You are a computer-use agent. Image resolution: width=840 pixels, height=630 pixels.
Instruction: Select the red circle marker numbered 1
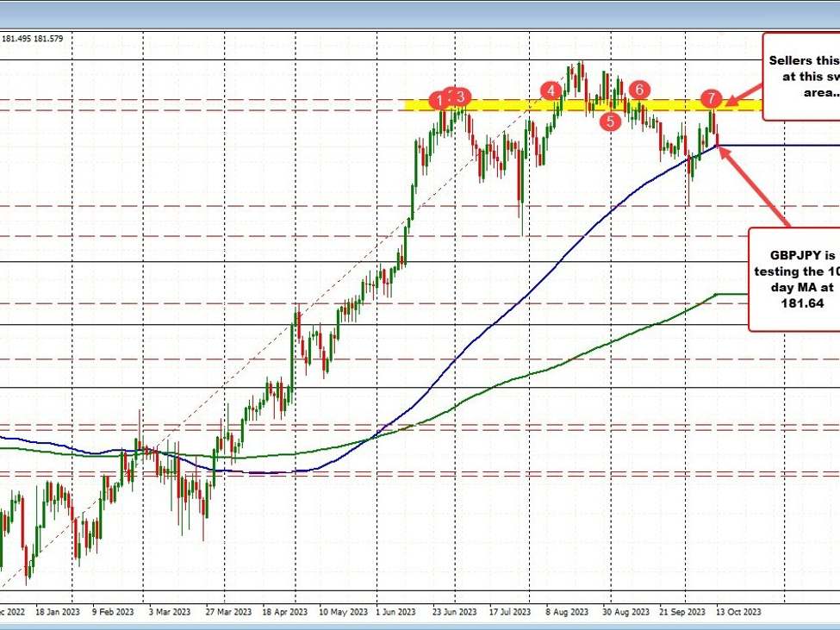point(441,100)
